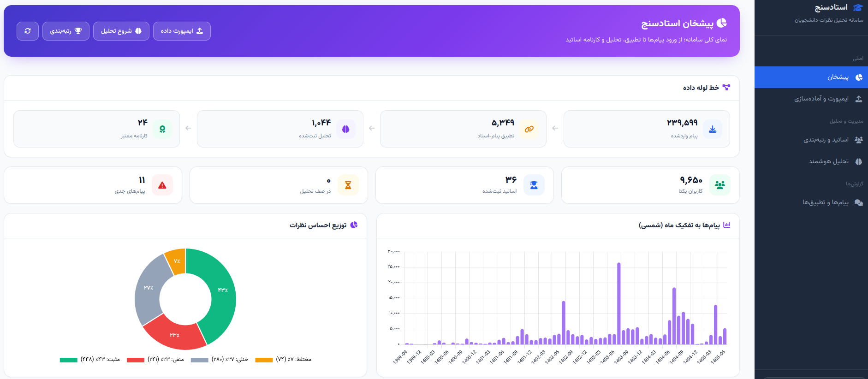Screen dimensions: 868x379
Task: Click brain icon in تحلیل ثبت‌شده card
Action: [346, 129]
